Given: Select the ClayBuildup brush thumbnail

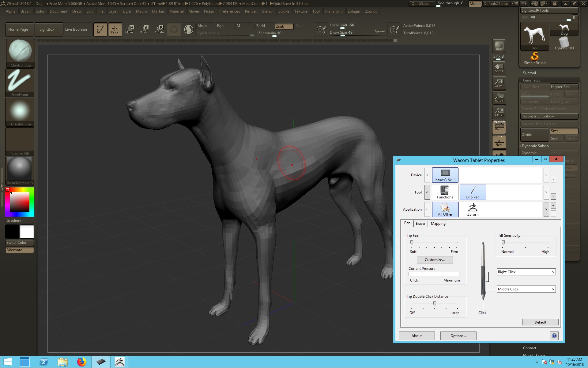Looking at the screenshot, I should pos(20,53).
